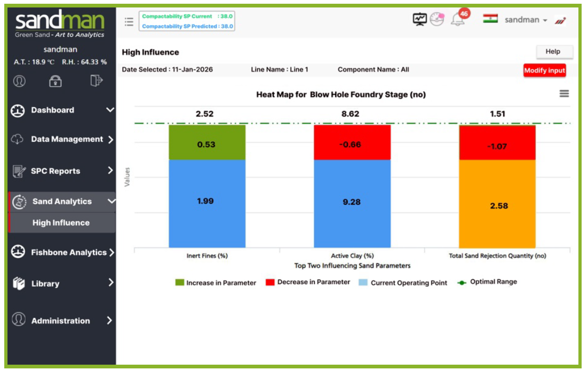The image size is (588, 370).
Task: Click the R.H. : 64.33 % reading
Action: 84,62
